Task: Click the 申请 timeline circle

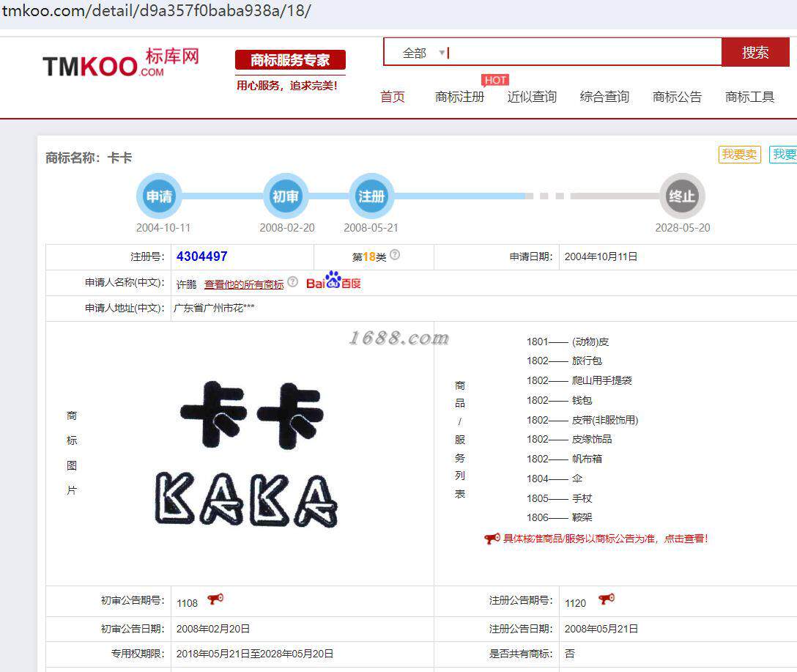Action: (159, 196)
